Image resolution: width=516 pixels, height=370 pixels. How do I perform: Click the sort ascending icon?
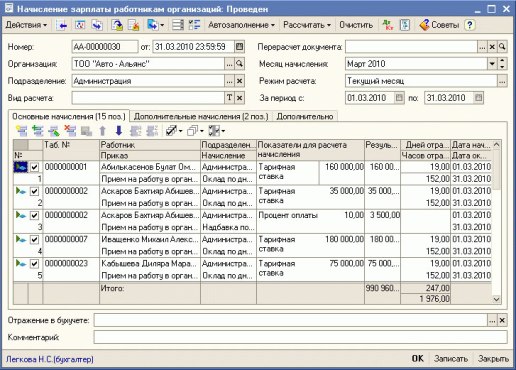pyautogui.click(x=135, y=131)
